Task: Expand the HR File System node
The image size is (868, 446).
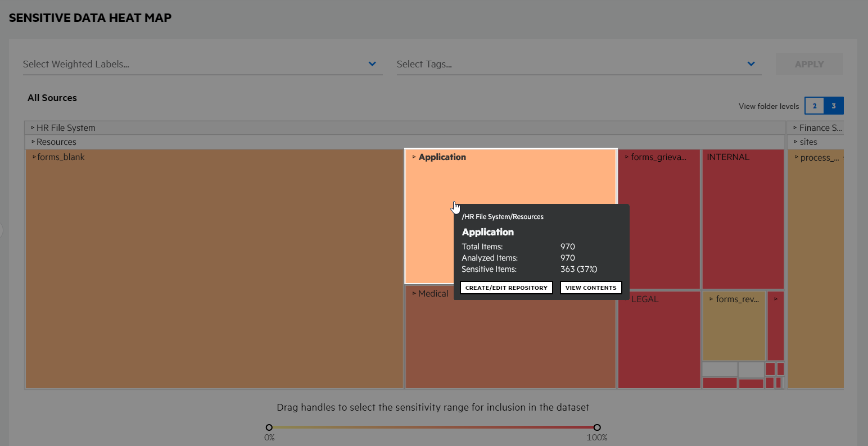Action: coord(33,128)
